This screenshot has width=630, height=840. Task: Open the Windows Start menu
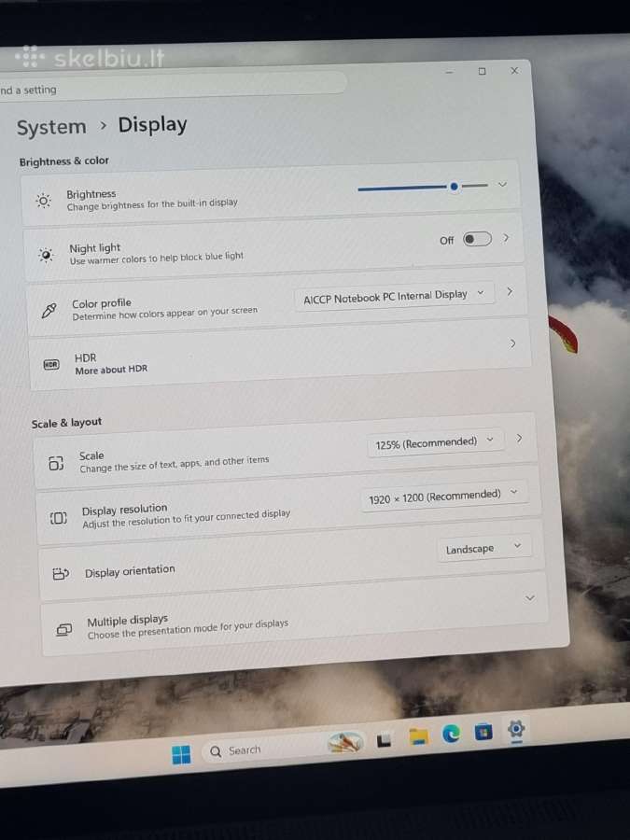tap(181, 754)
